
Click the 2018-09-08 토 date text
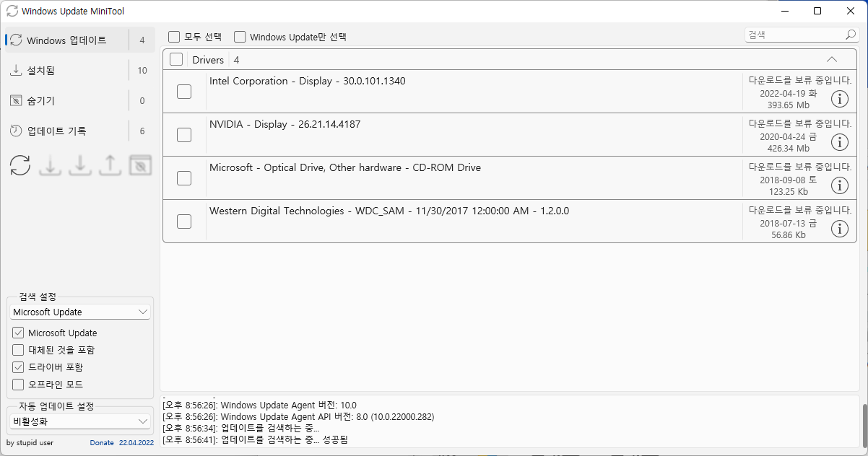[789, 180]
